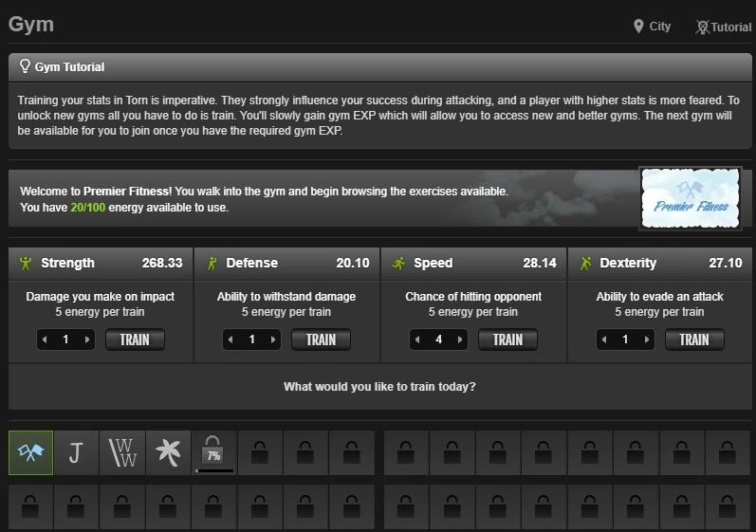Click the lightbulb Gym Tutorial icon
756x532 pixels.
pos(25,67)
